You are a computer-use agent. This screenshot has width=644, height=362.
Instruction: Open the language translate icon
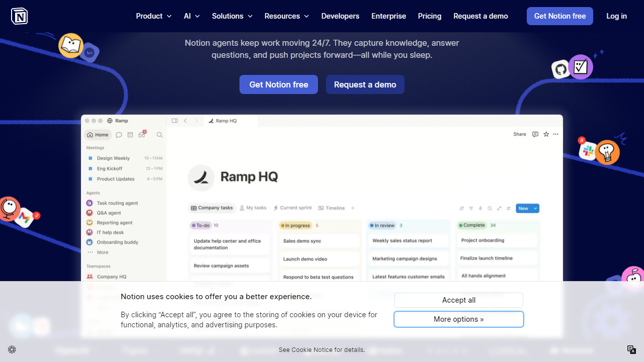click(x=631, y=349)
